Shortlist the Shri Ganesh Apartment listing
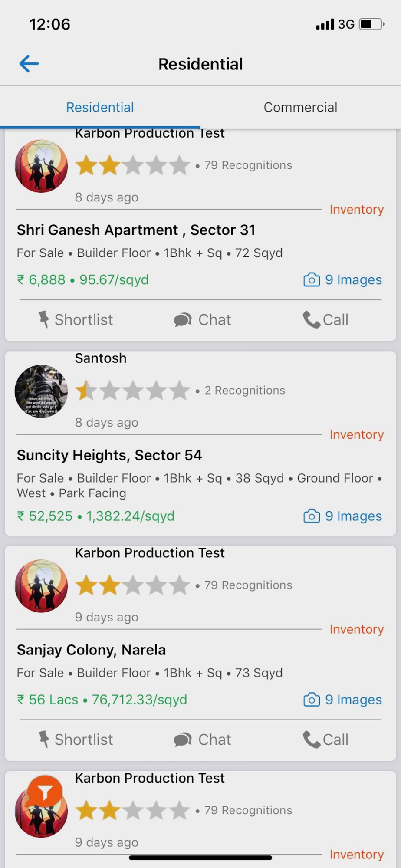Viewport: 401px width, 868px height. pyautogui.click(x=76, y=320)
